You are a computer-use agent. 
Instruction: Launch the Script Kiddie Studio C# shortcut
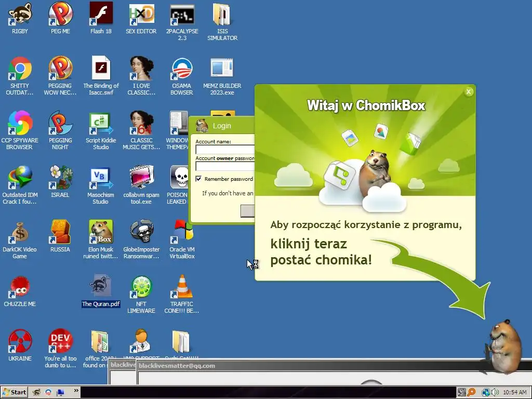[x=101, y=123]
